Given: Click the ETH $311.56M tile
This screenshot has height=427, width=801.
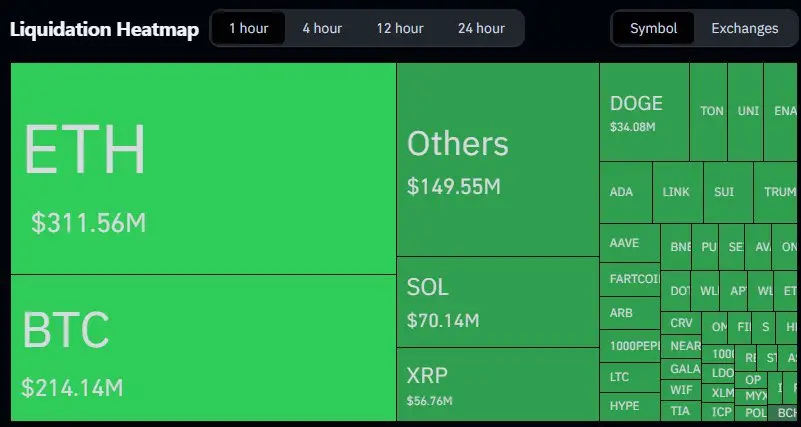Looking at the screenshot, I should click(203, 168).
